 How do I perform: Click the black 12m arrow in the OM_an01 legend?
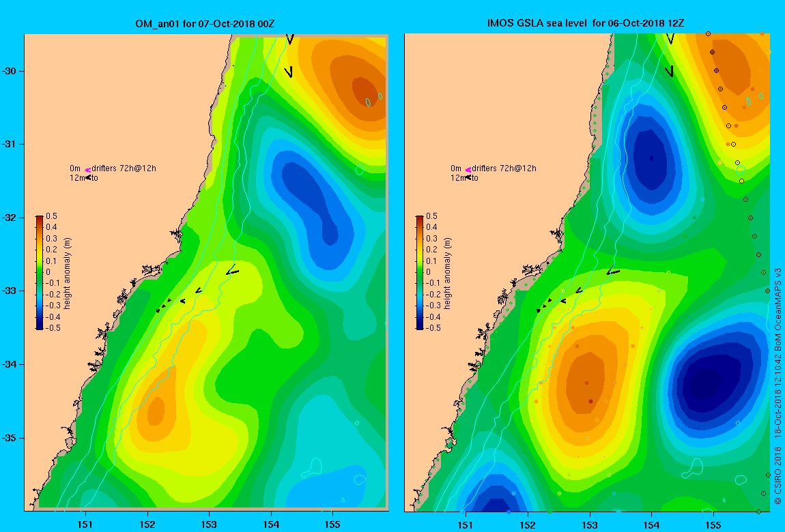coord(88,177)
